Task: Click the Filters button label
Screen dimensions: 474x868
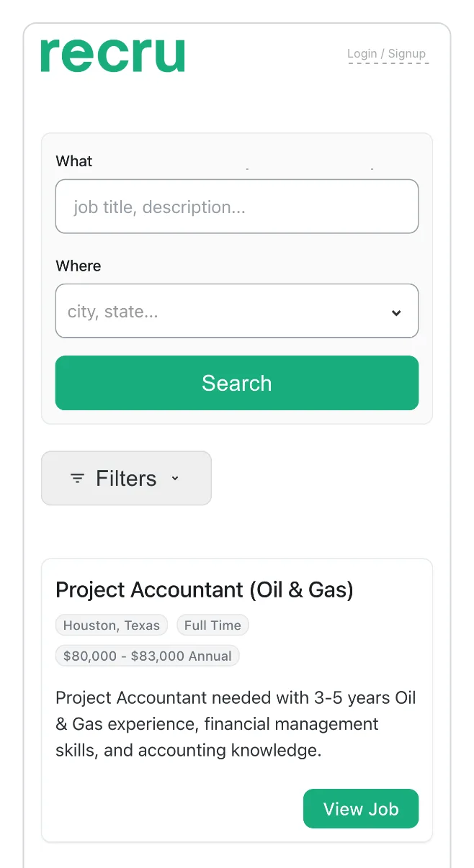Action: pyautogui.click(x=126, y=478)
